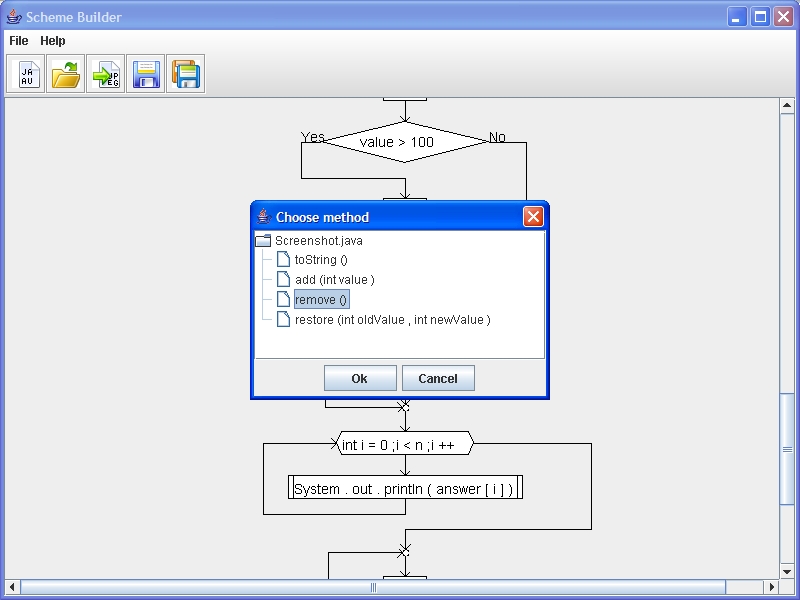Screen dimensions: 800x600
Task: Click the 'Yes' branch label
Action: 312,137
